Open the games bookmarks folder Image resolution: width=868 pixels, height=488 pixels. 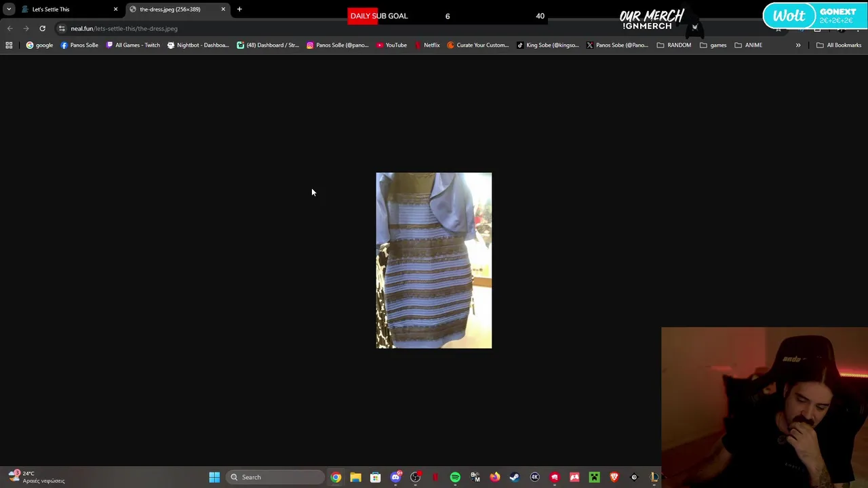pyautogui.click(x=713, y=45)
